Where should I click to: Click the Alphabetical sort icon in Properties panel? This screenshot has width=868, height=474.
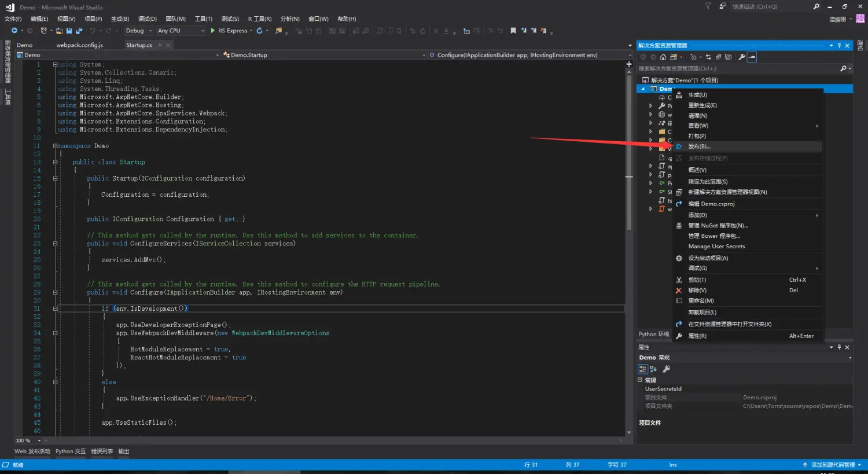point(653,369)
